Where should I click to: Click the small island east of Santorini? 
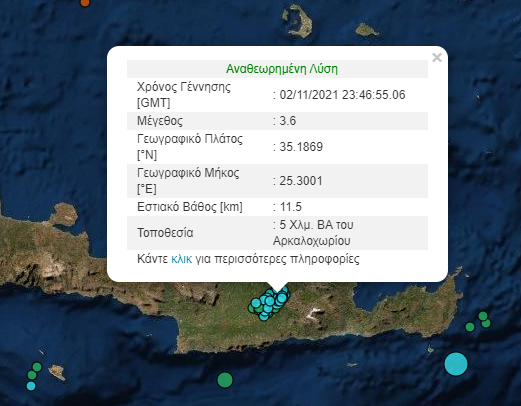[367, 30]
